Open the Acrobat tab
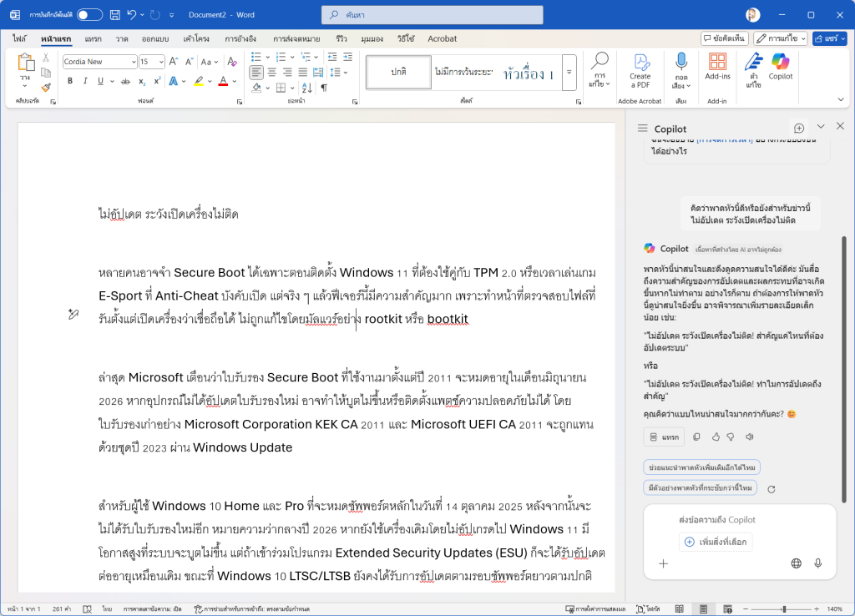Screen dimensions: 855x616 tap(443, 38)
